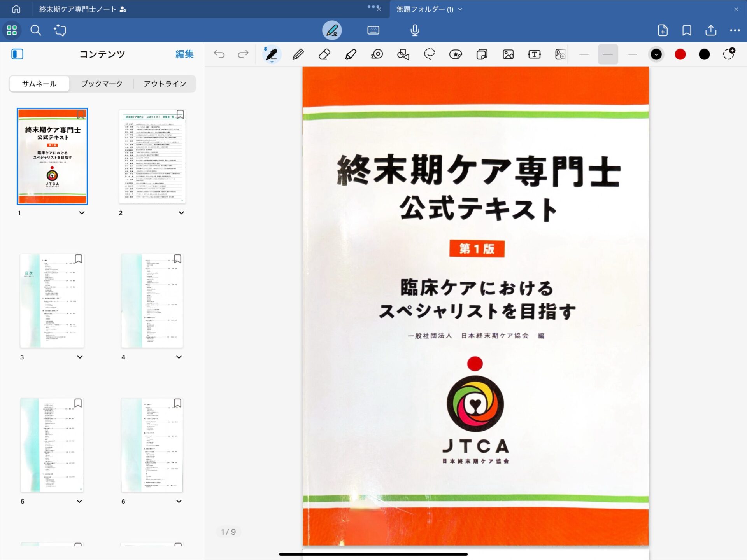Start audio recording with the microphone
Screen dimensions: 747x560
pos(415,30)
